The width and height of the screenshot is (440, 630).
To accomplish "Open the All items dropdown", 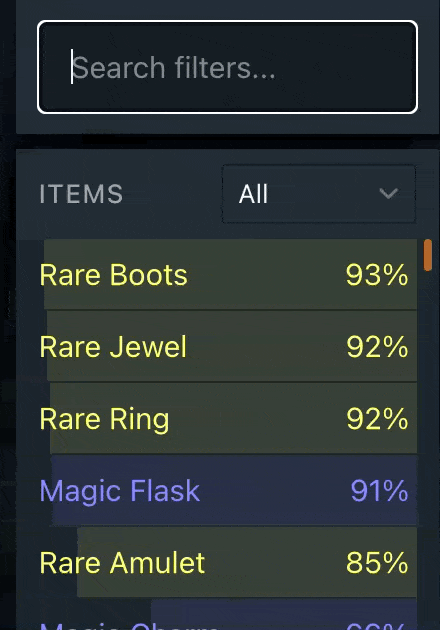I will 319,194.
